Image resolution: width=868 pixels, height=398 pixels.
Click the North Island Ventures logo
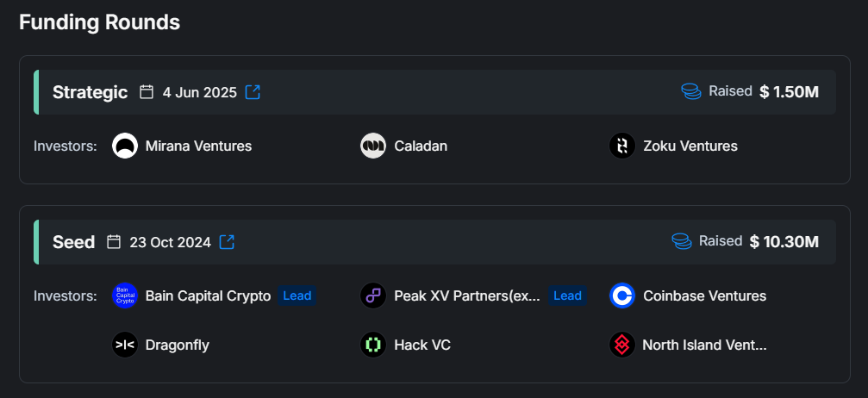click(621, 345)
